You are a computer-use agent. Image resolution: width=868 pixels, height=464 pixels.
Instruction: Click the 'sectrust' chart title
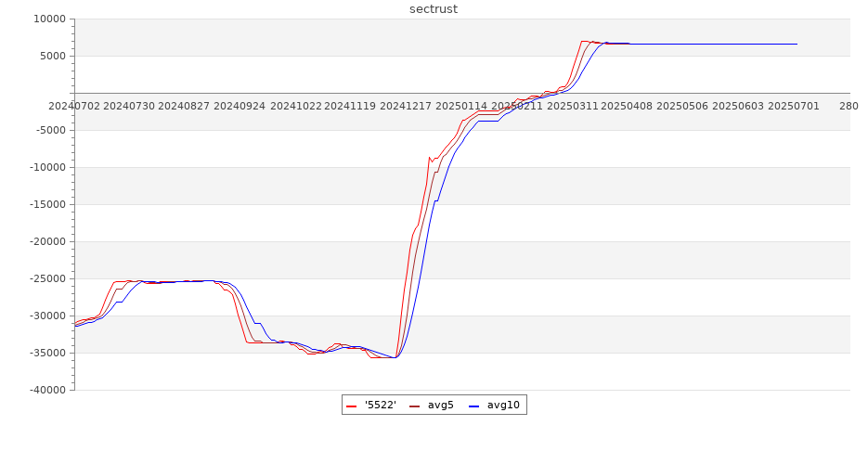tap(434, 9)
